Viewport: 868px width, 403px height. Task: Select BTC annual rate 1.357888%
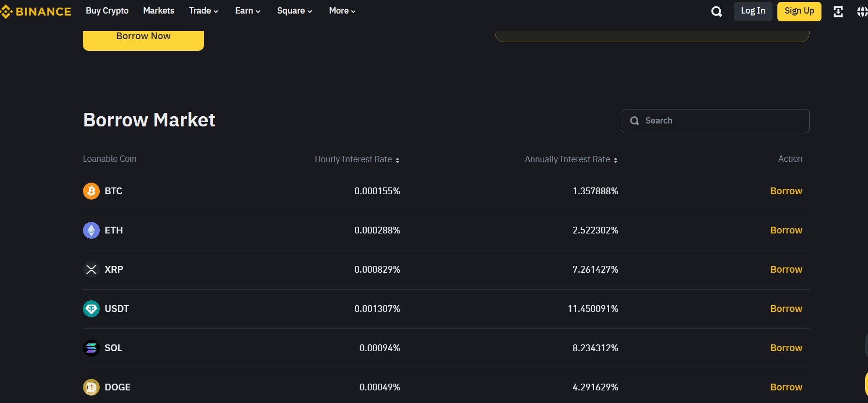click(595, 191)
